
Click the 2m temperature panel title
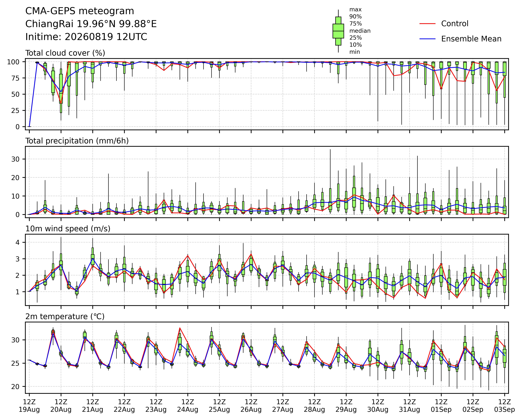(x=65, y=317)
